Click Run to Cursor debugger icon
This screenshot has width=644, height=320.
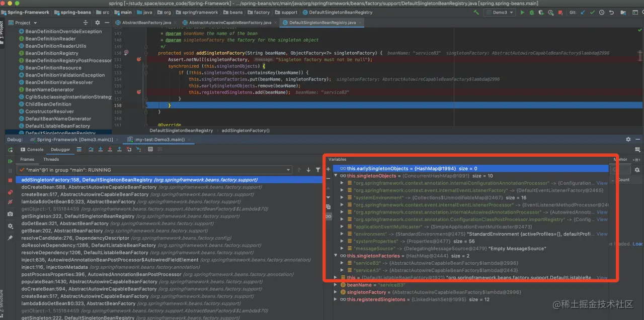[x=139, y=149]
